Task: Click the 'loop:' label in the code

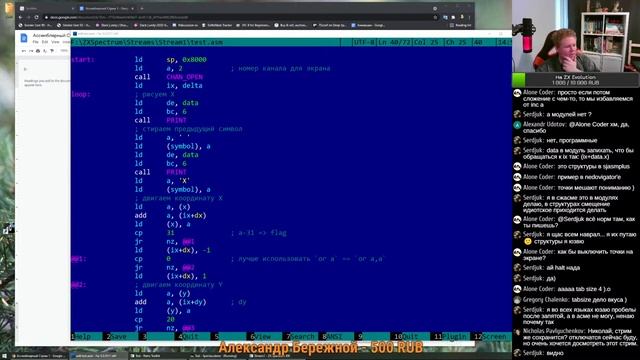Action: pos(81,94)
